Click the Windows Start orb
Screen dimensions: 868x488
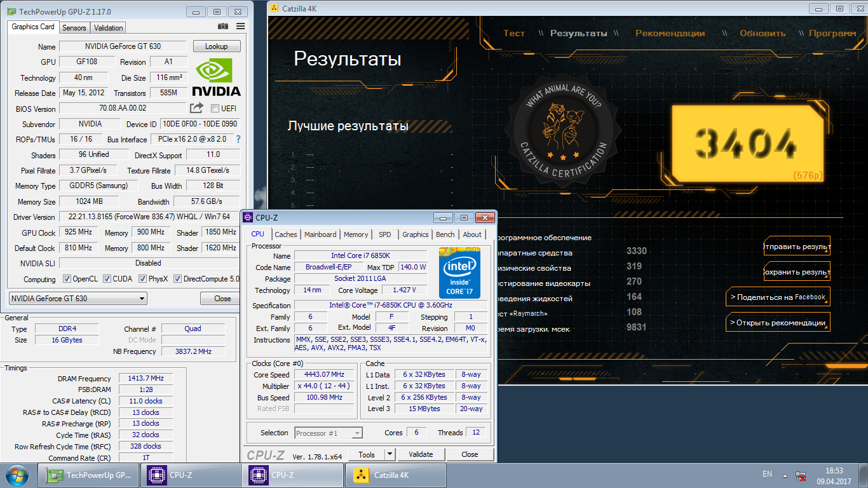tap(17, 475)
